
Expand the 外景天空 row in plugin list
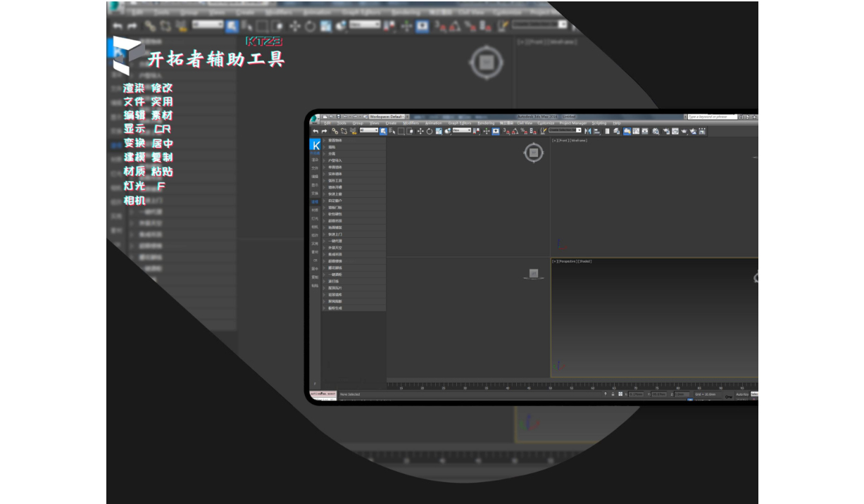pos(353,247)
